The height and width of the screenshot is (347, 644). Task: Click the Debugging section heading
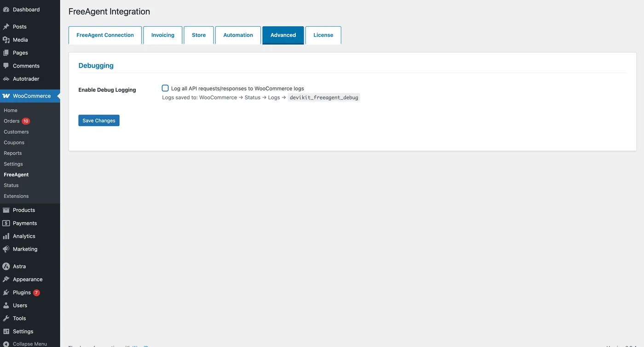96,65
